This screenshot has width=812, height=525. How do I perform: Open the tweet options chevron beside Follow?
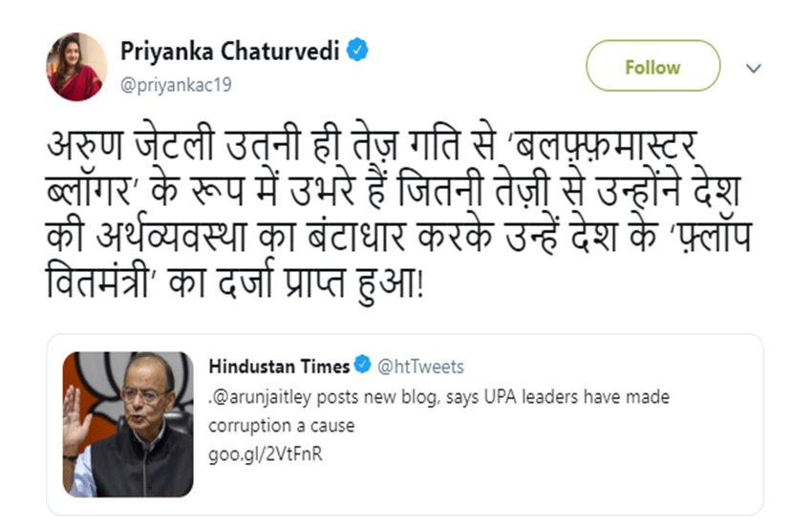click(754, 68)
